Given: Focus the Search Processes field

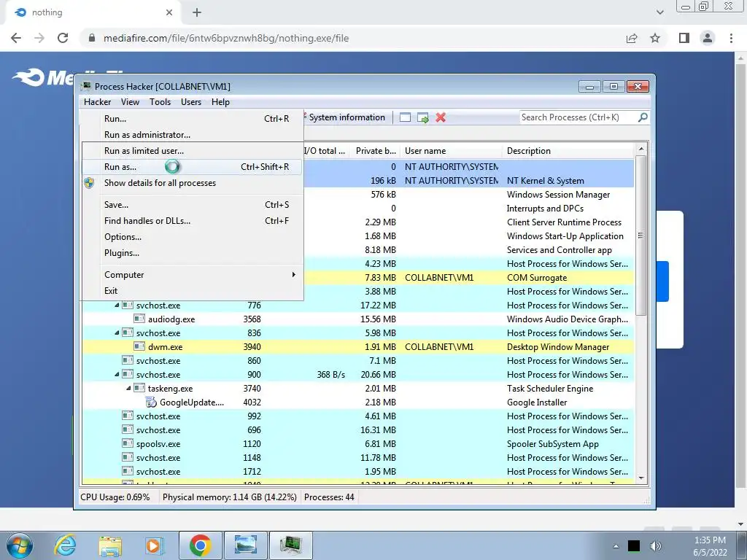Looking at the screenshot, I should pyautogui.click(x=578, y=117).
